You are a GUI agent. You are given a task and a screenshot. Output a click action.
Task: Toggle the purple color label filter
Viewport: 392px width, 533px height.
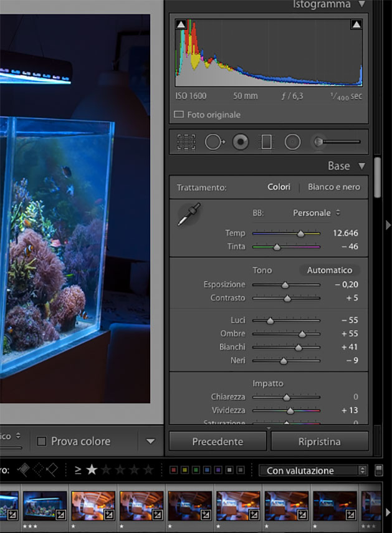(x=218, y=470)
